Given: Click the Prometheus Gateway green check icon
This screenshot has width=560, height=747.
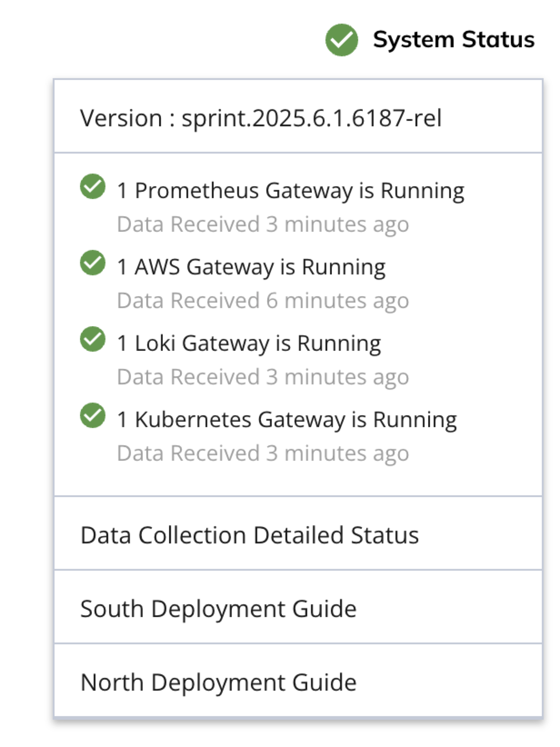Looking at the screenshot, I should [x=93, y=186].
